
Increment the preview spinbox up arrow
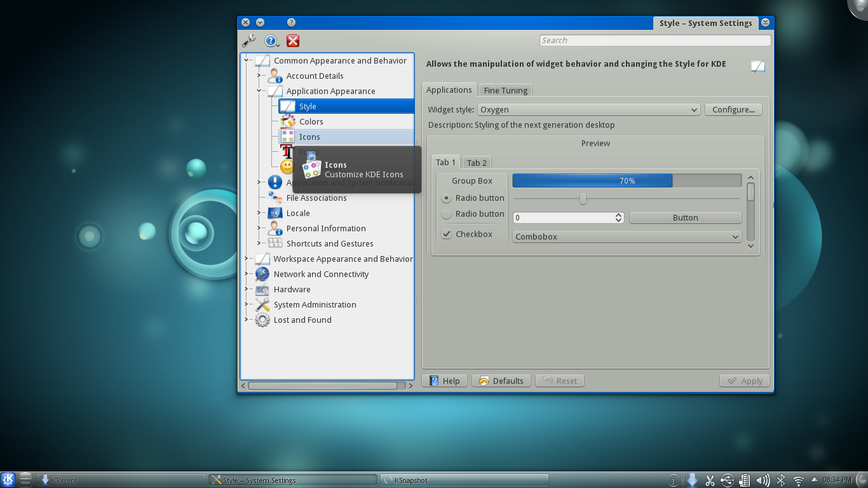pos(619,215)
